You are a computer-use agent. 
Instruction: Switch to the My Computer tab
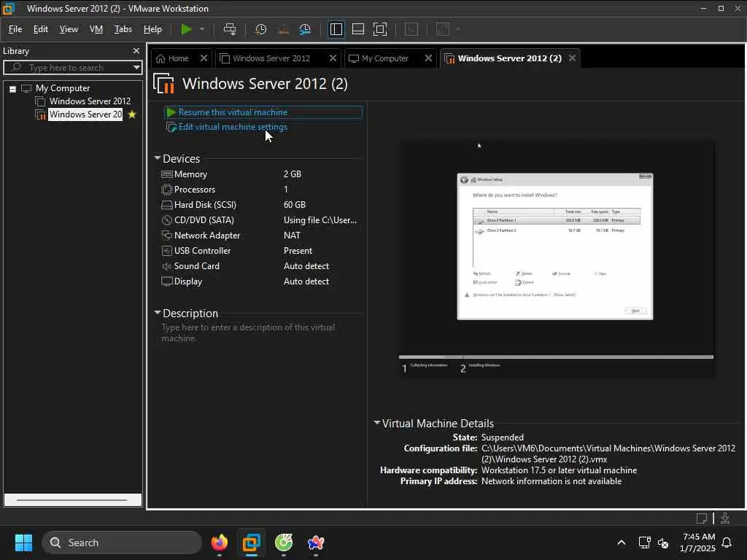tap(385, 58)
